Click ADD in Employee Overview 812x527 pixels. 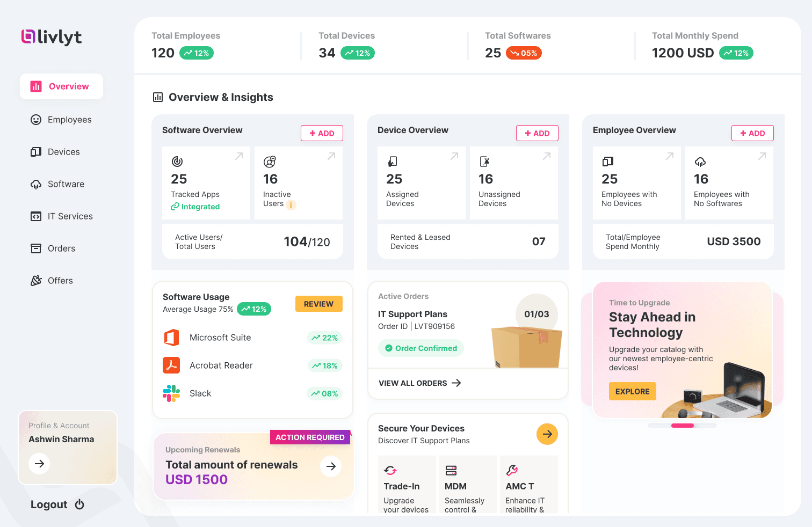coord(752,133)
